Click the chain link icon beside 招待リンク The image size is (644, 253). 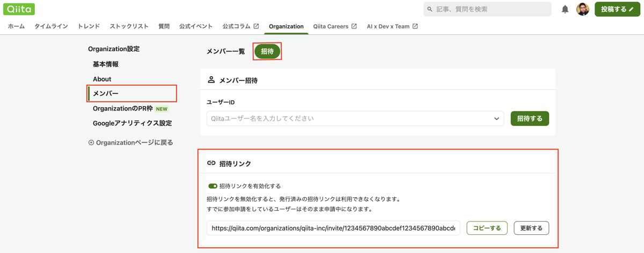211,163
